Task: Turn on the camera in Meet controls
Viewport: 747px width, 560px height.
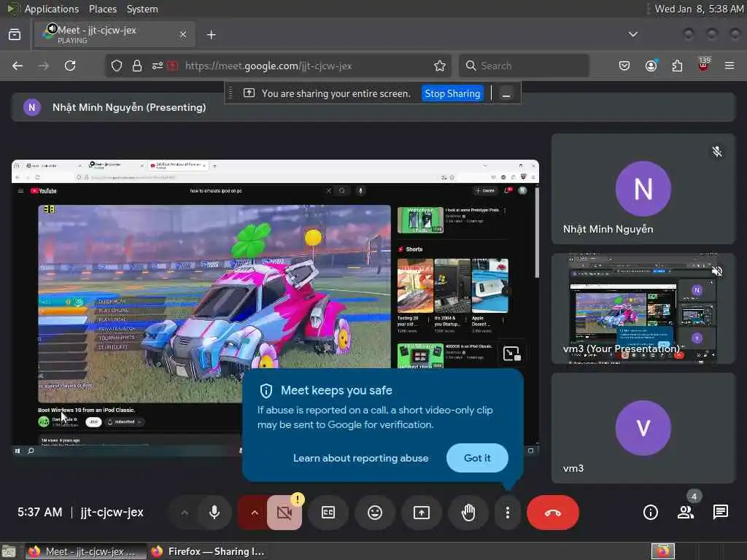Action: coord(285,513)
